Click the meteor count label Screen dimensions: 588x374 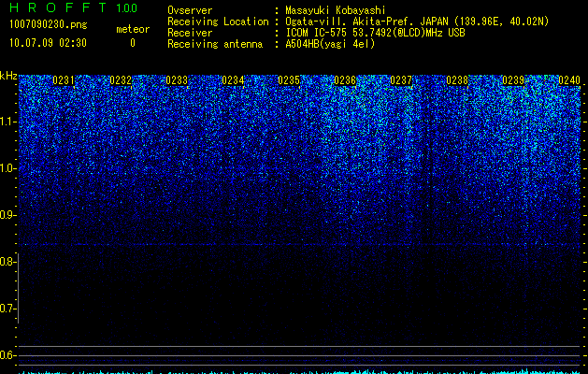(133, 29)
